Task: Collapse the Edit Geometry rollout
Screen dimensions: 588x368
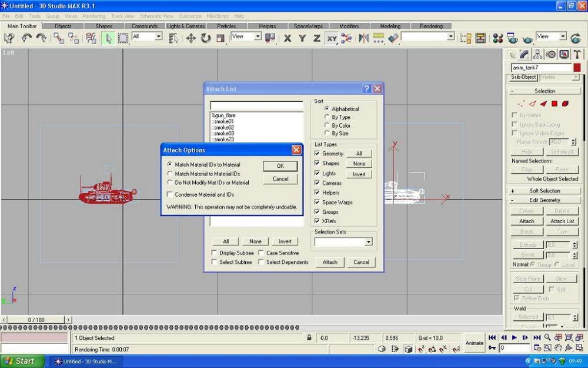Action: click(x=545, y=200)
